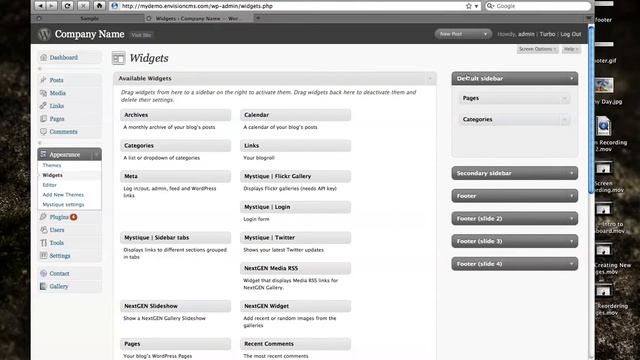Click the Settings icon in sidebar
The width and height of the screenshot is (640, 360).
point(43,256)
